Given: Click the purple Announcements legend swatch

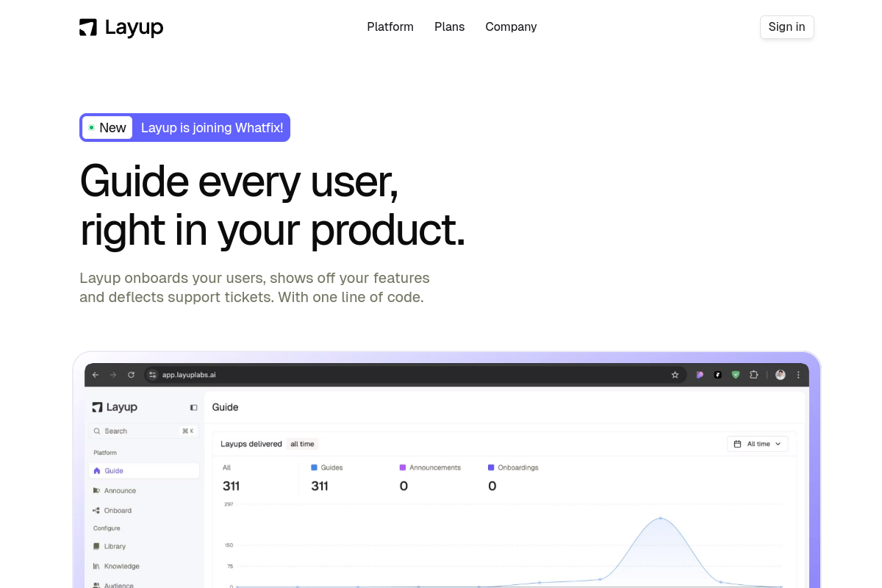Looking at the screenshot, I should pos(403,467).
